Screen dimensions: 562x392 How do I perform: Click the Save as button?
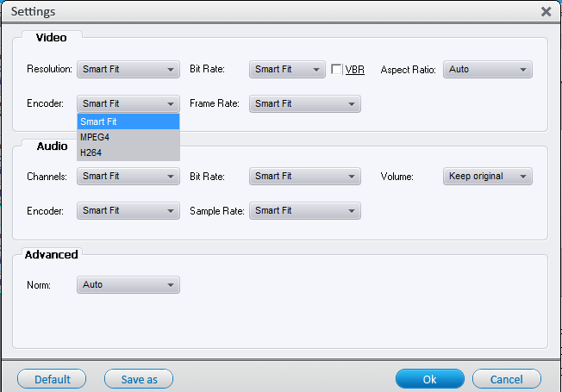click(x=139, y=379)
